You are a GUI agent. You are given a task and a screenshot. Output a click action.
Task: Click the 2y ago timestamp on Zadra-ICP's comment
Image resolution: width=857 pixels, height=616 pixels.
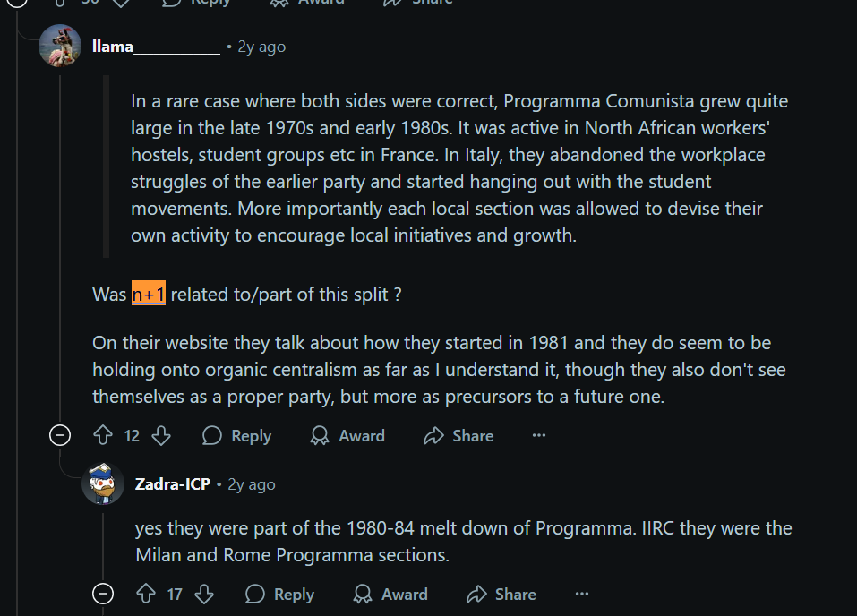(252, 484)
